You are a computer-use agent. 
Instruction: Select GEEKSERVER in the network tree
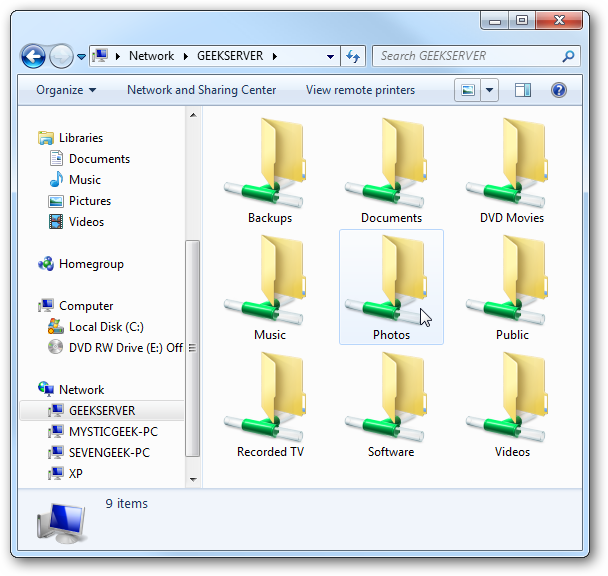tap(102, 410)
